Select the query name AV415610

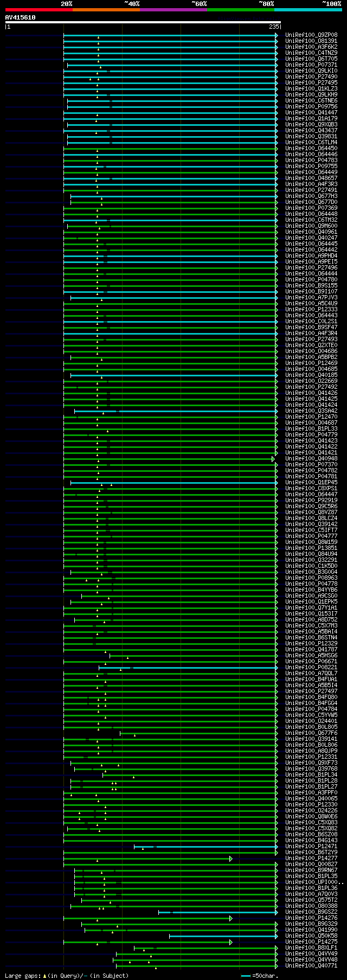[x=21, y=17]
